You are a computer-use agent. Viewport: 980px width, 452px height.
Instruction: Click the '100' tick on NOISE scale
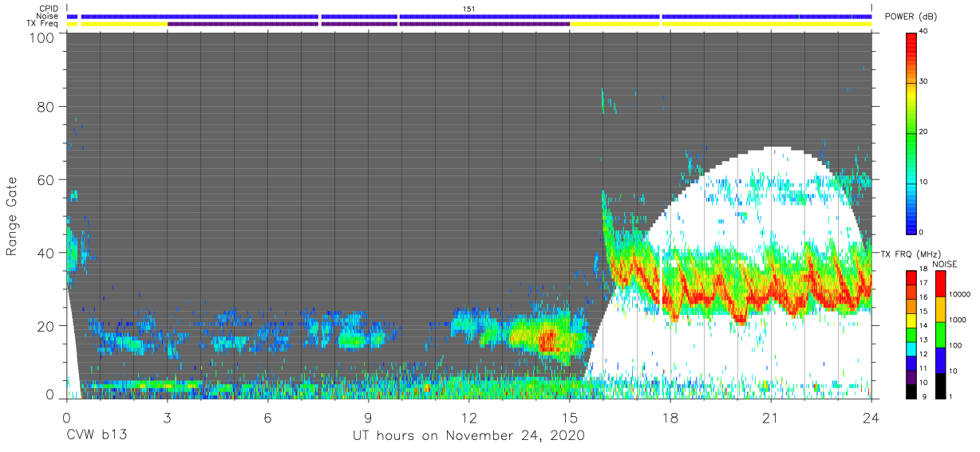tap(955, 346)
